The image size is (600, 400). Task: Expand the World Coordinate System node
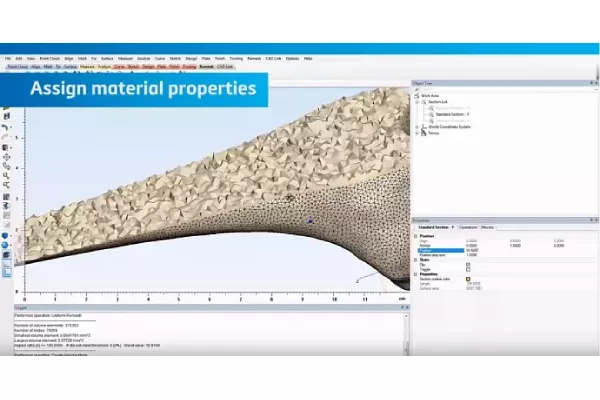[x=417, y=126]
